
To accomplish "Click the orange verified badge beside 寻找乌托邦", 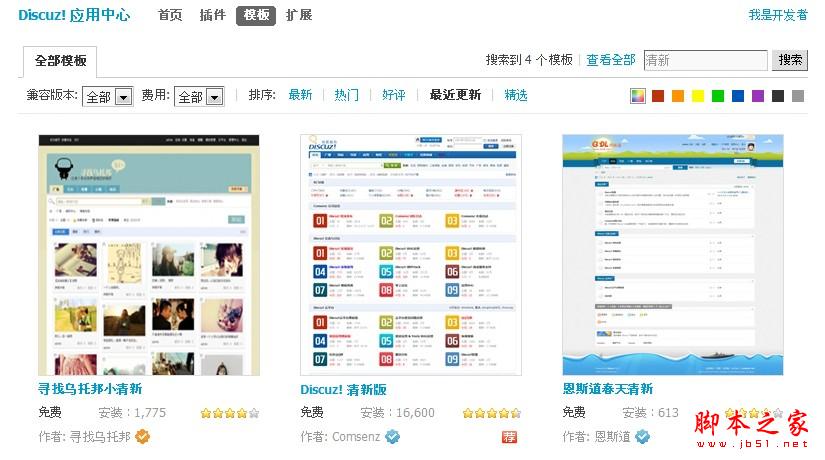I will click(x=143, y=436).
